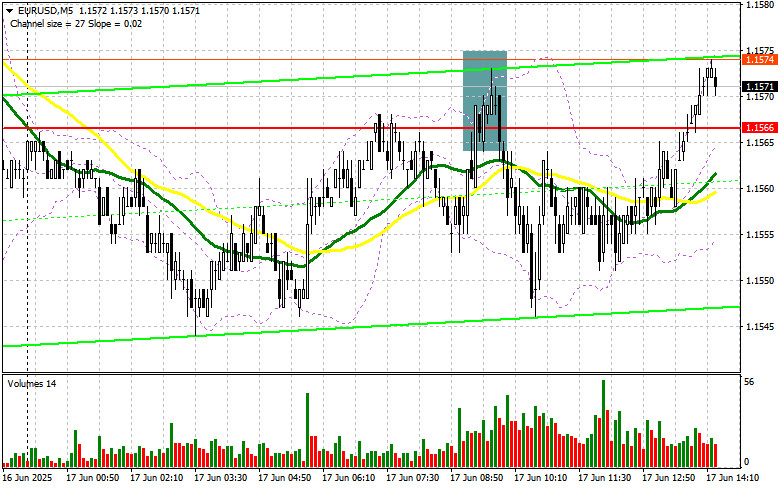The image size is (781, 489).
Task: Click the black 1.1571 current price tag
Action: coord(760,87)
